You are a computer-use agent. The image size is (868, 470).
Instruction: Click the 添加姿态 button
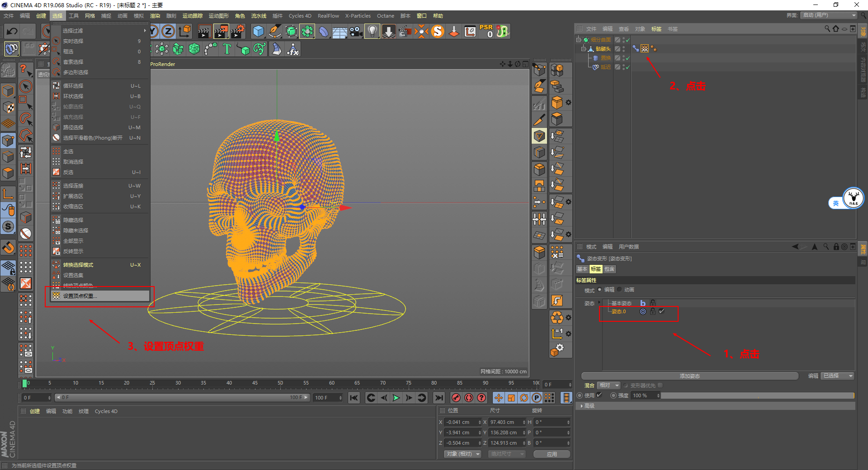(x=689, y=376)
